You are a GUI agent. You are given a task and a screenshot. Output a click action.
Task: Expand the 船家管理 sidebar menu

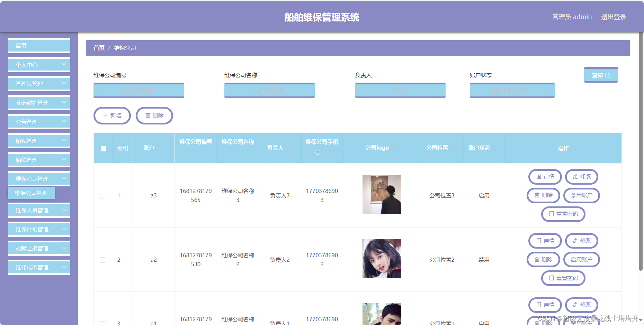click(x=39, y=141)
